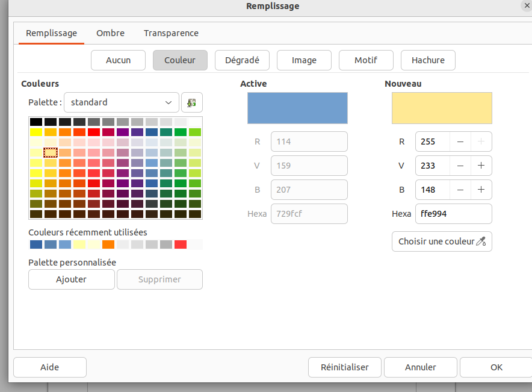Switch fill type to Dégradé
Screen dimensions: 532x392
click(242, 60)
